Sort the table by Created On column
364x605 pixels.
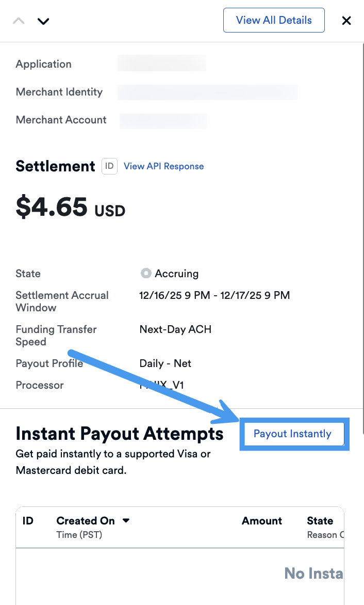pyautogui.click(x=85, y=520)
